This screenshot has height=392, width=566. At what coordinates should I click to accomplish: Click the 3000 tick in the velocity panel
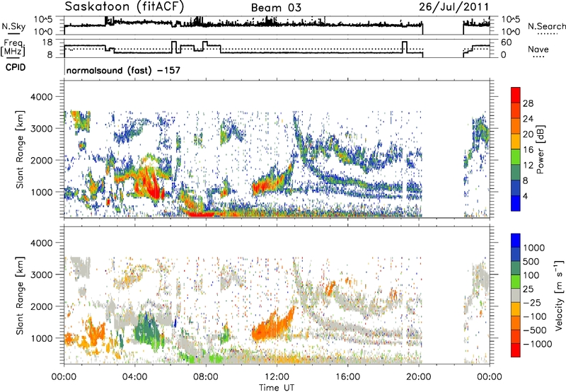click(41, 275)
